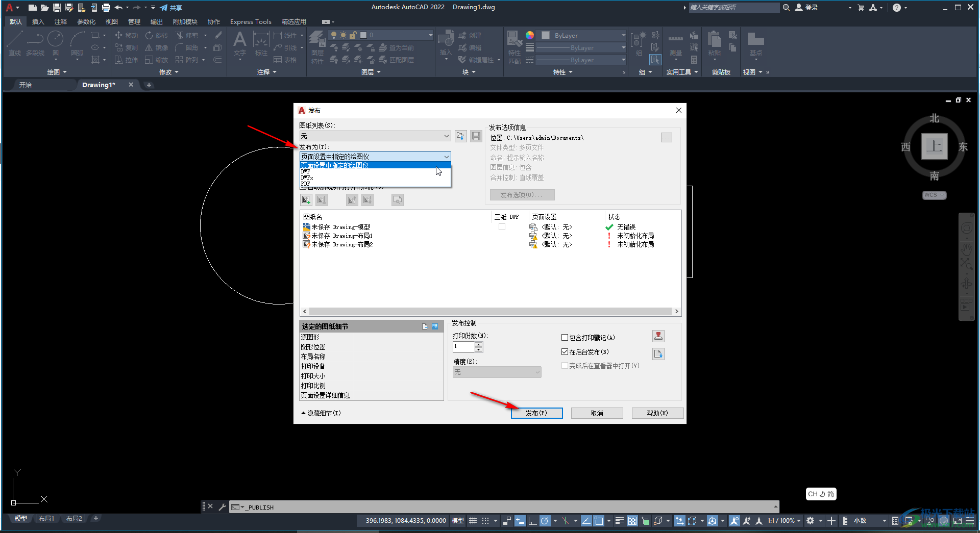Viewport: 980px width, 533px height.
Task: Click the layer color swatch box
Action: point(363,35)
